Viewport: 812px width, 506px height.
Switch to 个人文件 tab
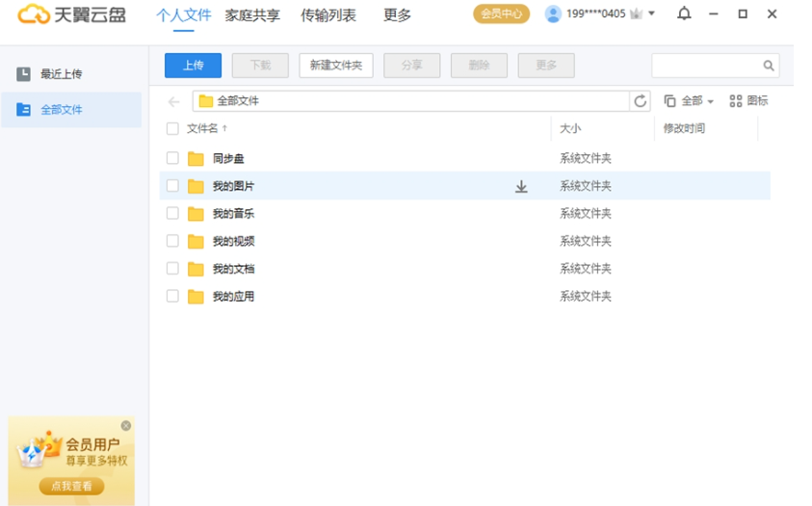pyautogui.click(x=184, y=15)
